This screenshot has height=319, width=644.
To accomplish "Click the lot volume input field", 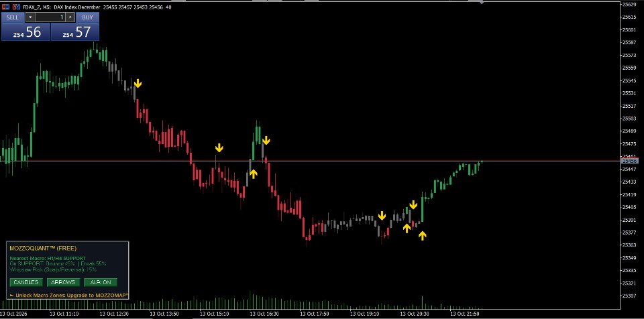I will click(x=50, y=17).
